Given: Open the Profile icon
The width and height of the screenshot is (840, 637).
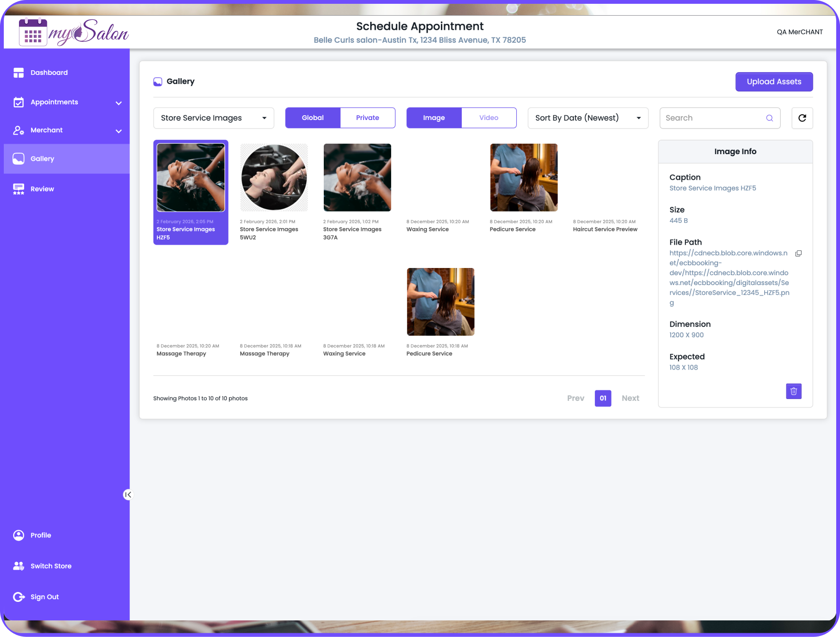Looking at the screenshot, I should coord(18,535).
